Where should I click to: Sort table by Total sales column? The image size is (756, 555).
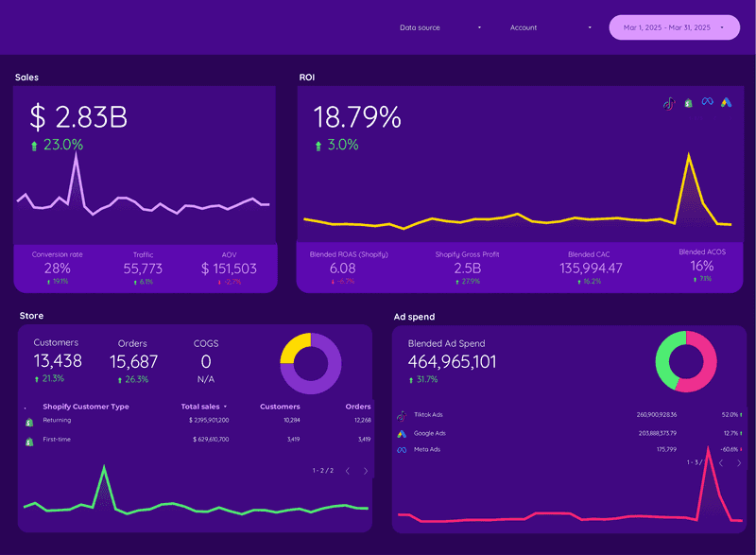coord(204,407)
